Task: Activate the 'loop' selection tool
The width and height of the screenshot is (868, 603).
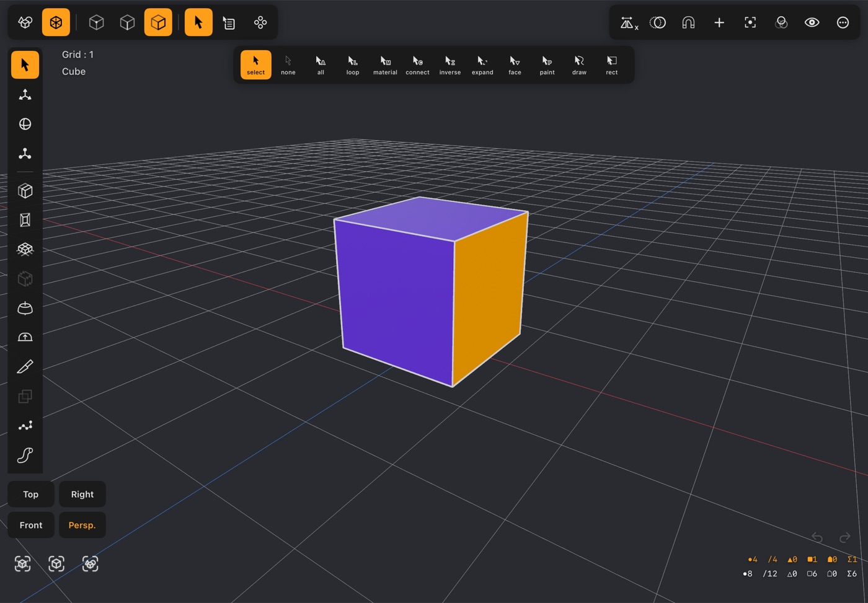Action: pos(353,64)
